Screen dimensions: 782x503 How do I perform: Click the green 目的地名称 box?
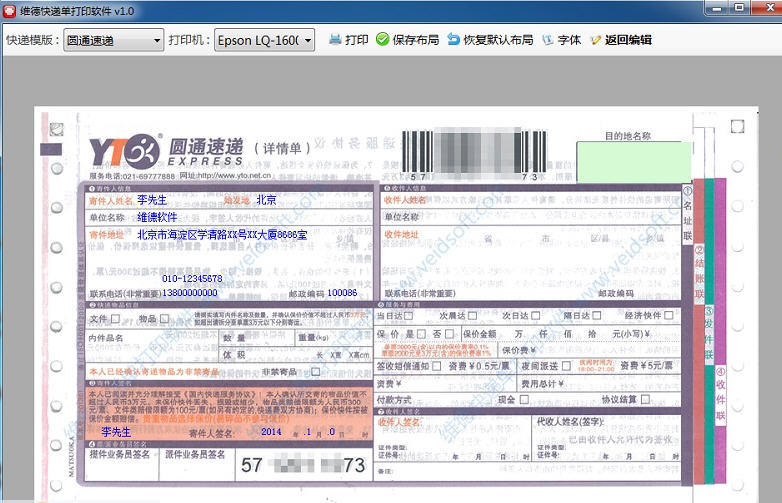pos(633,162)
